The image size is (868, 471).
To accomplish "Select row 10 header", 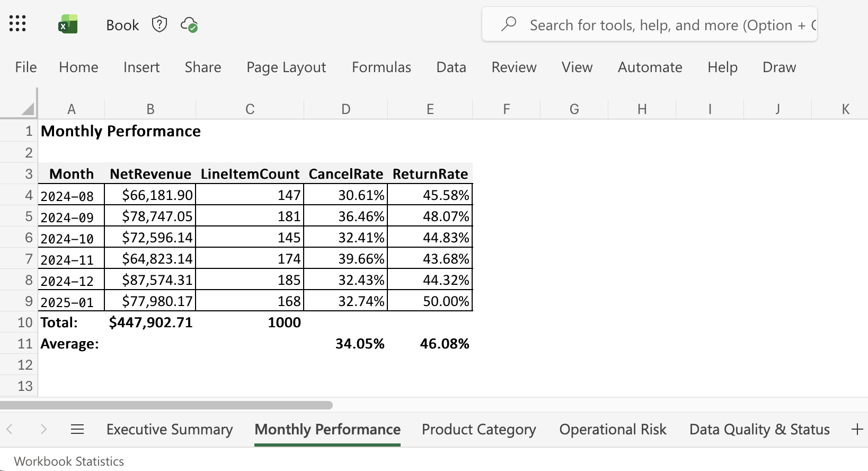I will coord(19,322).
